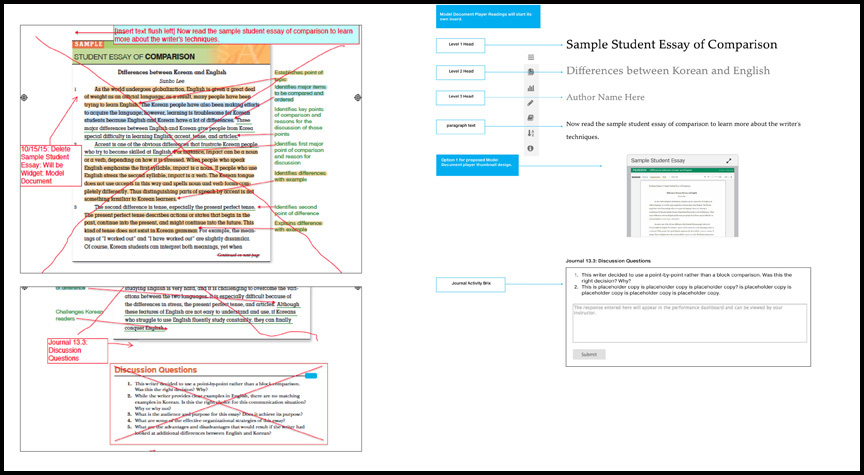Click the 'paragraph text' label box
This screenshot has height=475, width=864.
pyautogui.click(x=461, y=127)
